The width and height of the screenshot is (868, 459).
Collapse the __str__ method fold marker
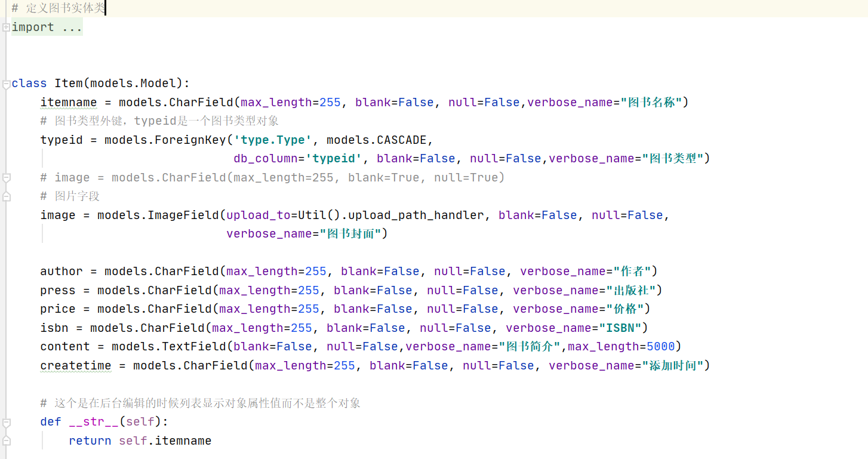coord(6,422)
